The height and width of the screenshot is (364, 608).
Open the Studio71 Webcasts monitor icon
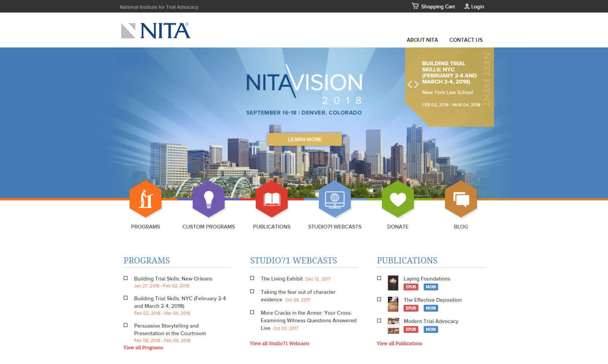pyautogui.click(x=335, y=199)
